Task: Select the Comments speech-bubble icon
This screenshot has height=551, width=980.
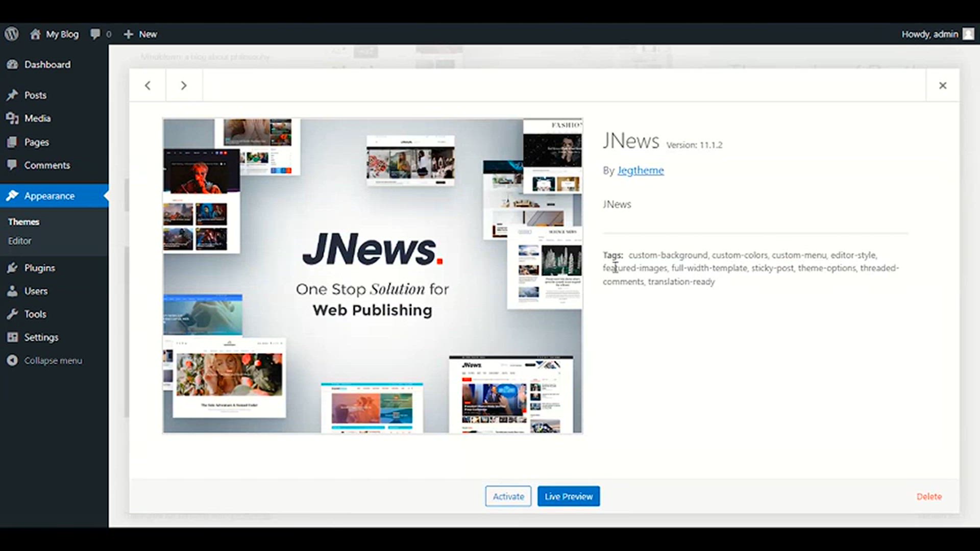Action: [x=13, y=165]
